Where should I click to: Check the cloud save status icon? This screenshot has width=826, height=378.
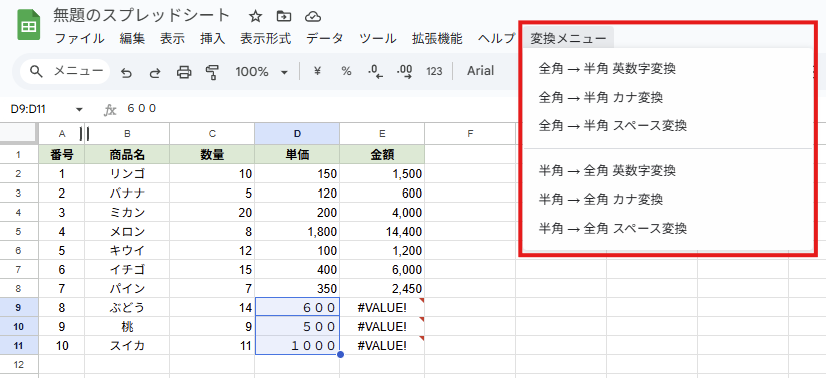313,16
